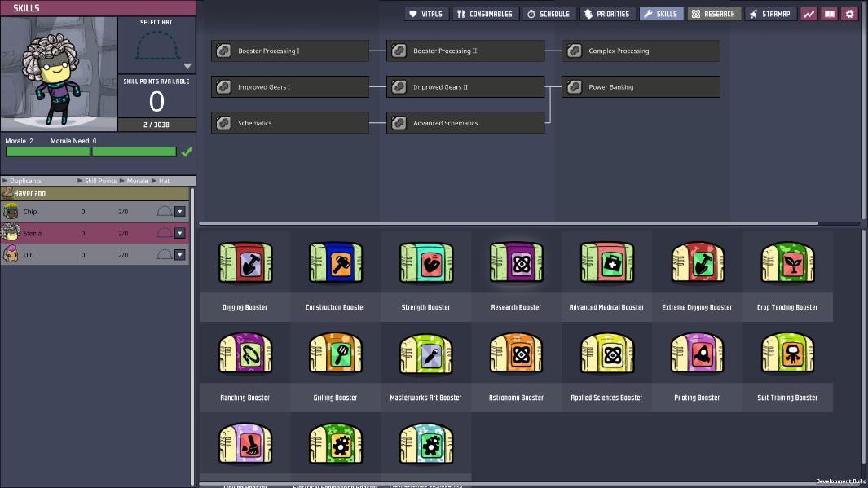The image size is (868, 488).
Task: Open the Consumables tab
Action: click(x=486, y=14)
